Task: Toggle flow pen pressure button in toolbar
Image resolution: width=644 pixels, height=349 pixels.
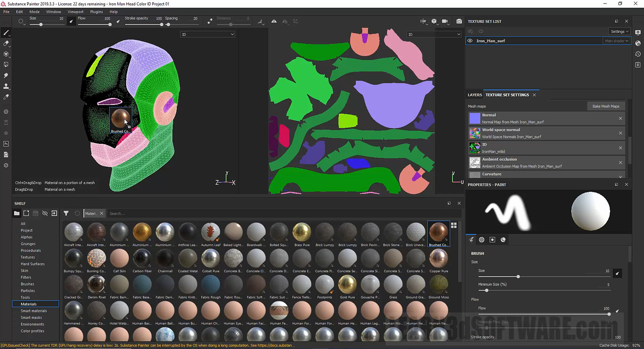Action: click(118, 21)
